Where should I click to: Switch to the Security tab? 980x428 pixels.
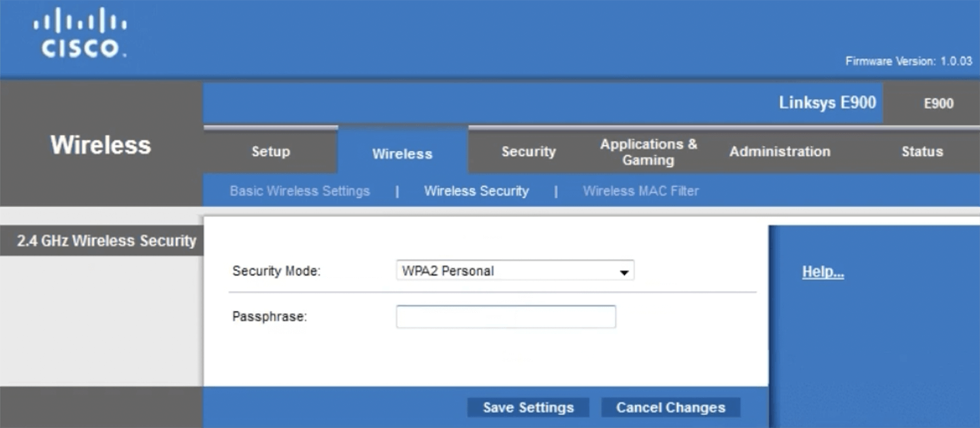(x=528, y=152)
